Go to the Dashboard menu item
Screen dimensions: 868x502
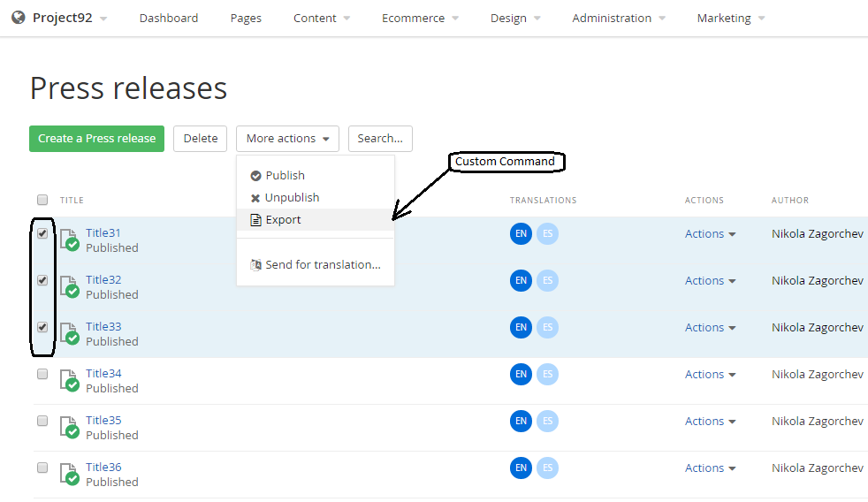(169, 19)
